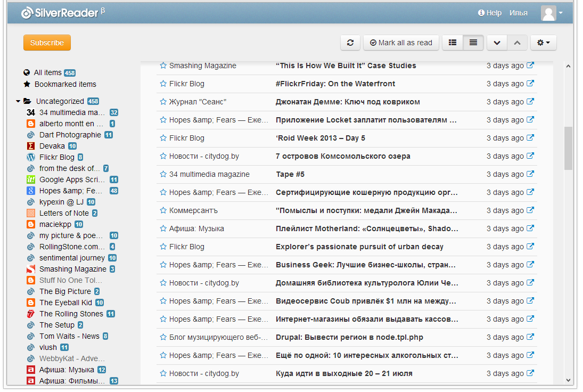Select RollingStone.com feed
This screenshot has width=583, height=392.
pyautogui.click(x=71, y=247)
